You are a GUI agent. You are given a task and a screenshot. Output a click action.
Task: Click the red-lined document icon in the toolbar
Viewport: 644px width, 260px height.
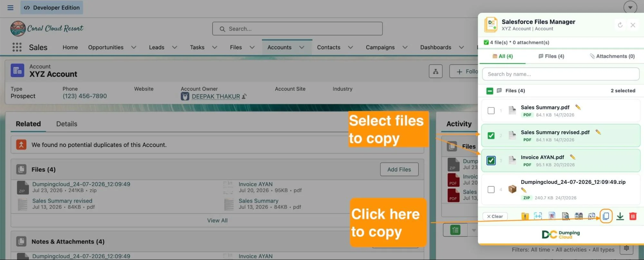click(x=552, y=216)
